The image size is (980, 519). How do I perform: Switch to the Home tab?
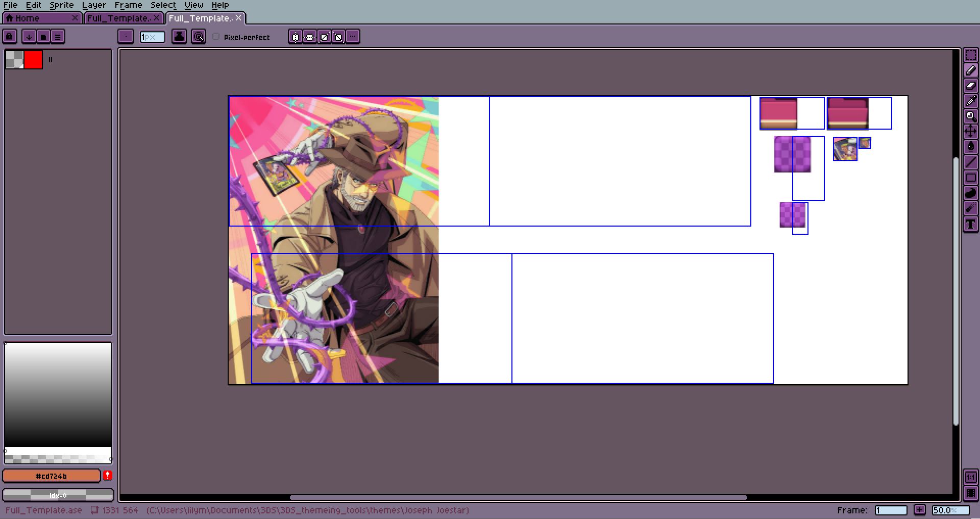42,18
